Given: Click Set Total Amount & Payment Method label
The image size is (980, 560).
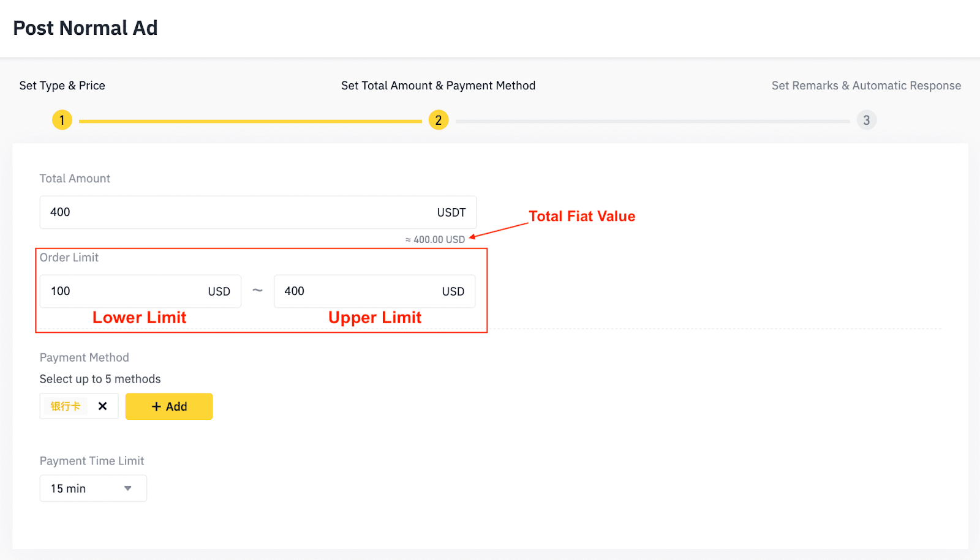Looking at the screenshot, I should click(x=439, y=86).
